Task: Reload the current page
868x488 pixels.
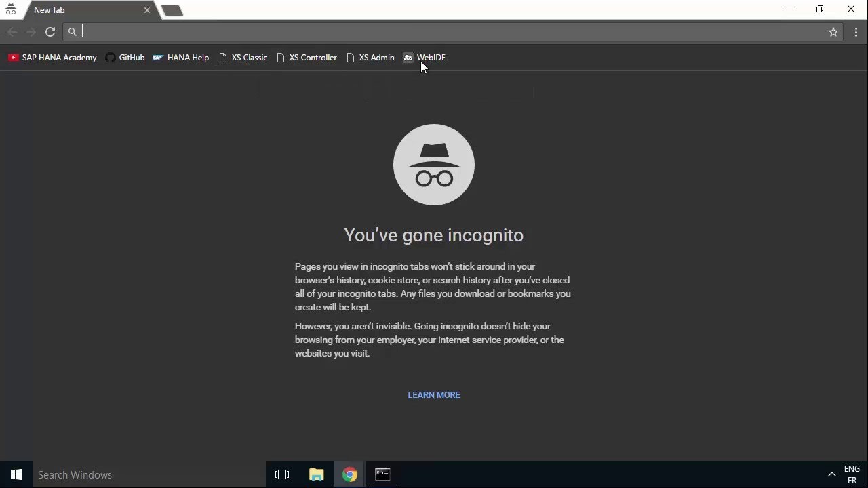Action: click(50, 32)
